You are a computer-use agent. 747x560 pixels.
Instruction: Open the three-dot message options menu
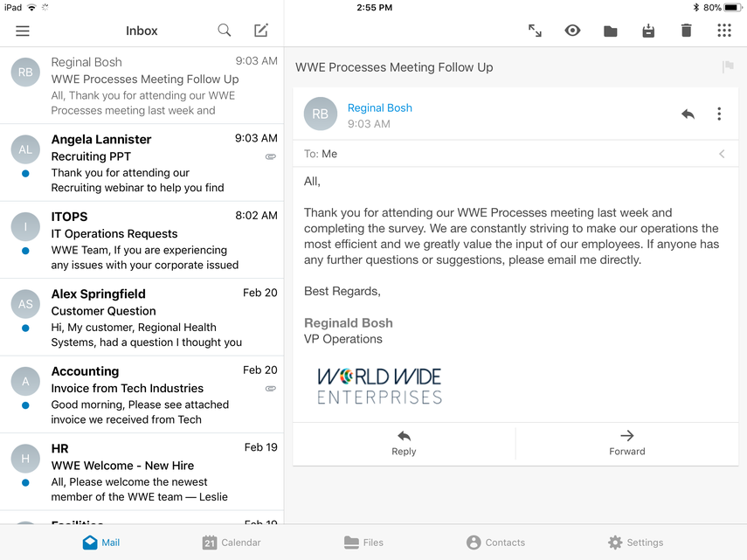point(719,114)
